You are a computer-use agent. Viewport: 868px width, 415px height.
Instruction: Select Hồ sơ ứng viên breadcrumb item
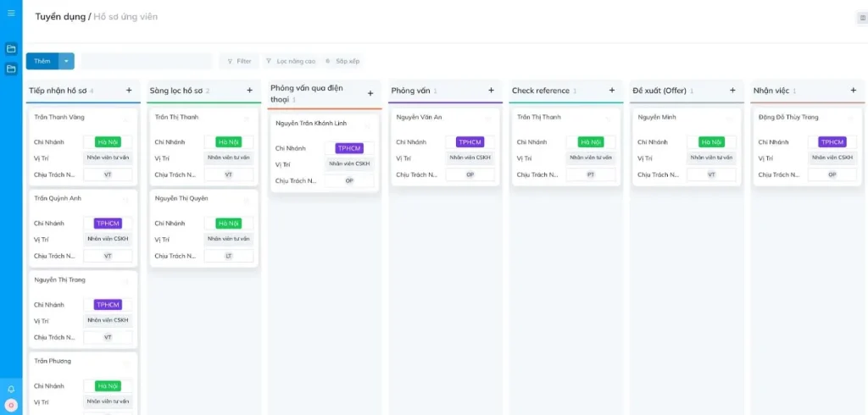pos(125,17)
